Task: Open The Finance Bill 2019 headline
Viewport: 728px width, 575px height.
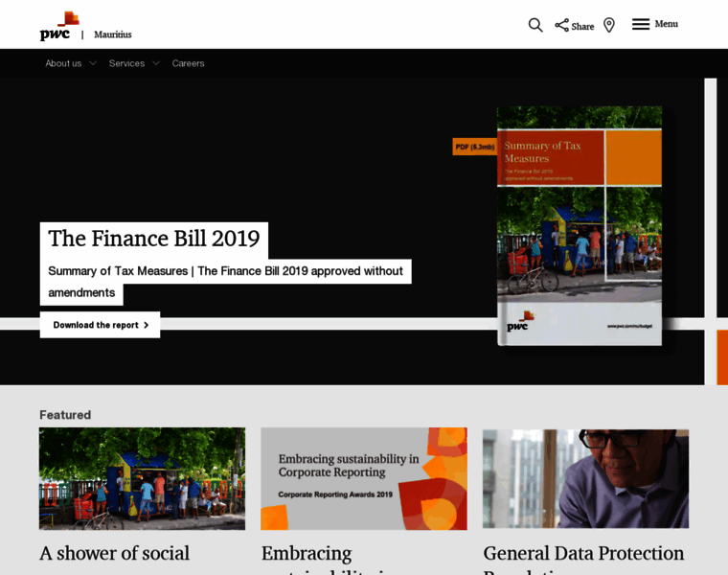Action: 153,239
